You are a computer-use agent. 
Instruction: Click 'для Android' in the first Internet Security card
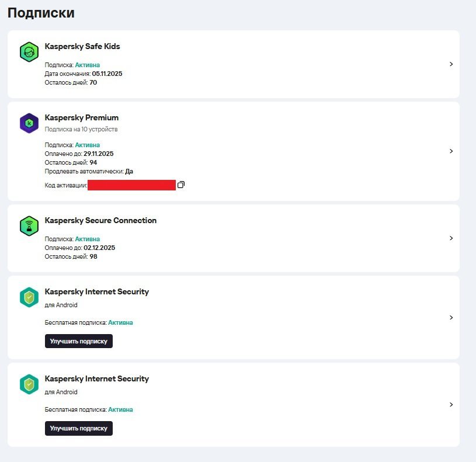[61, 305]
